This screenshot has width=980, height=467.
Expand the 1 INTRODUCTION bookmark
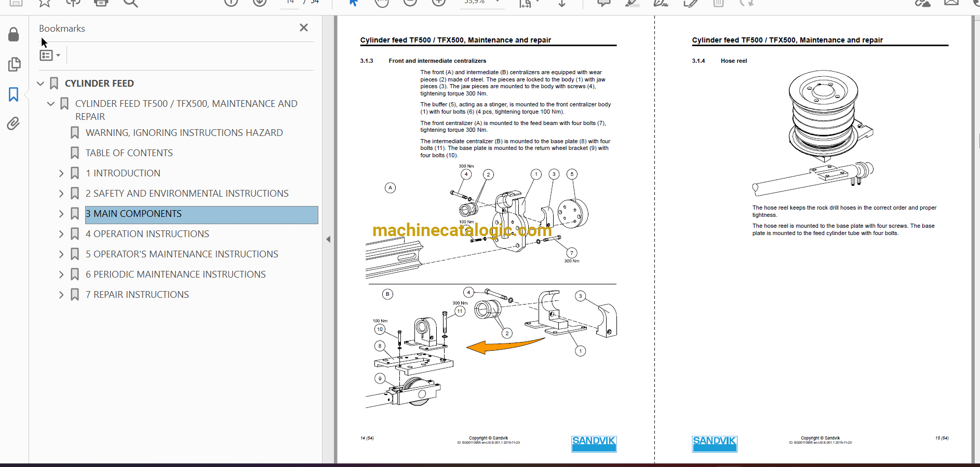coord(61,173)
